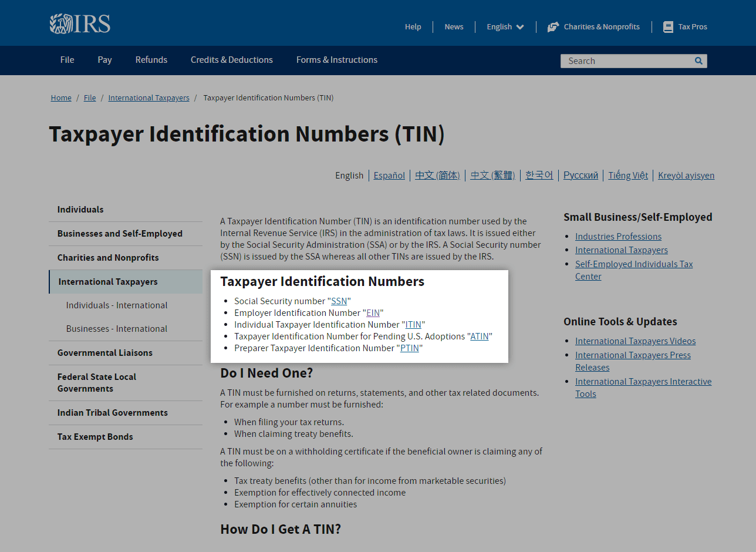The width and height of the screenshot is (756, 552).
Task: Switch page language to 中文 (繁體)
Action: [492, 175]
